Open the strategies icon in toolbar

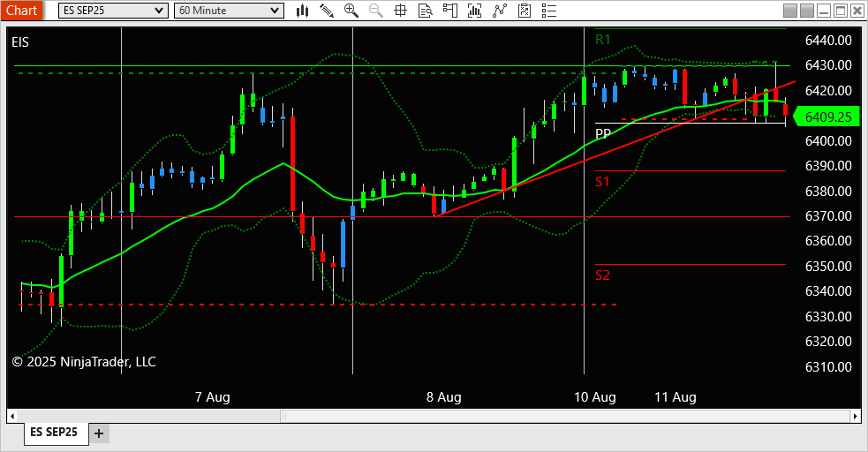(525, 11)
